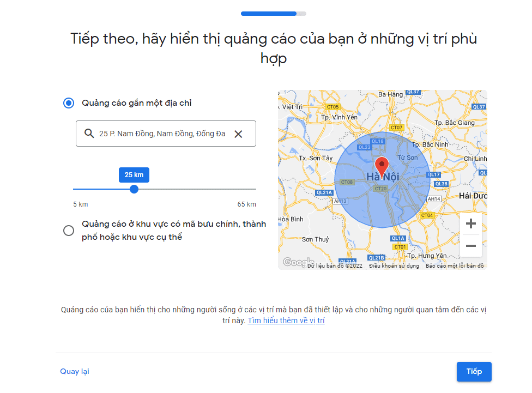
Task: Click 'Từ Sơn' label on map
Action: pyautogui.click(x=408, y=158)
